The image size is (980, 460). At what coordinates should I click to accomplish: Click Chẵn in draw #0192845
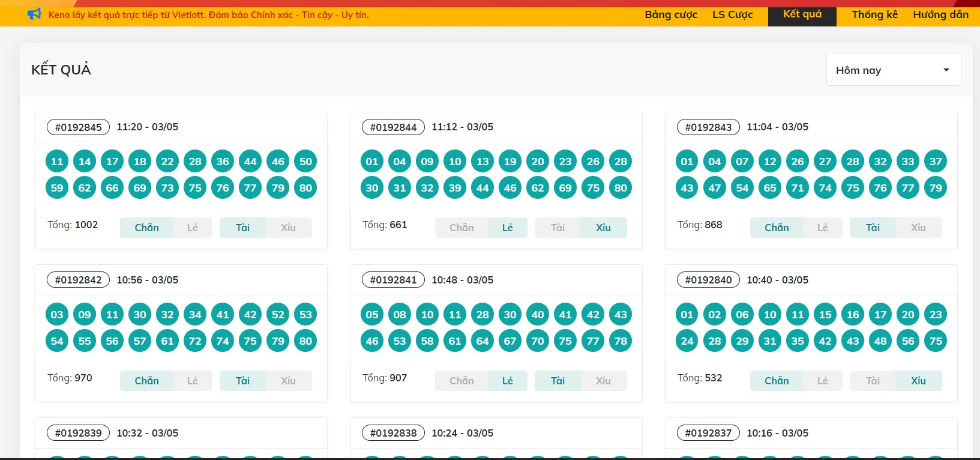coord(146,228)
